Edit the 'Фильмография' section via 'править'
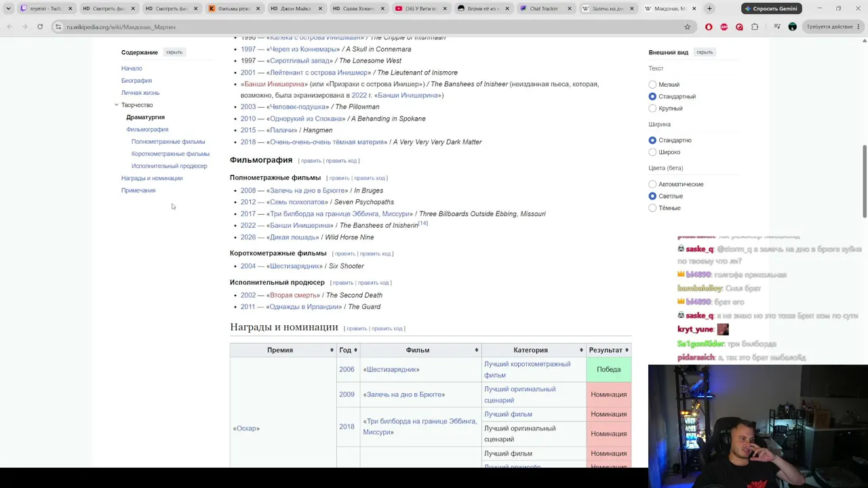This screenshot has height=488, width=868. (311, 161)
